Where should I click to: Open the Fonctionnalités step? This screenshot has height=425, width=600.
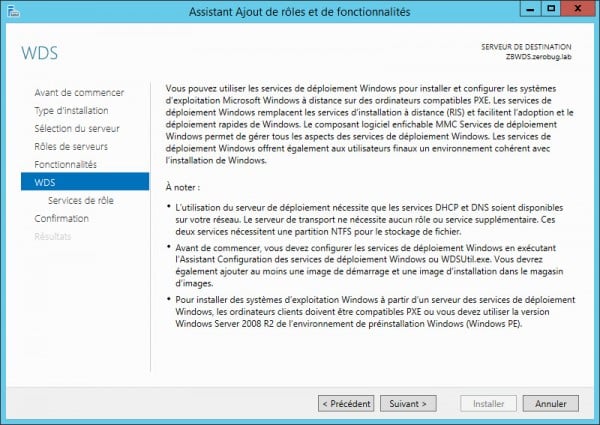click(x=65, y=164)
